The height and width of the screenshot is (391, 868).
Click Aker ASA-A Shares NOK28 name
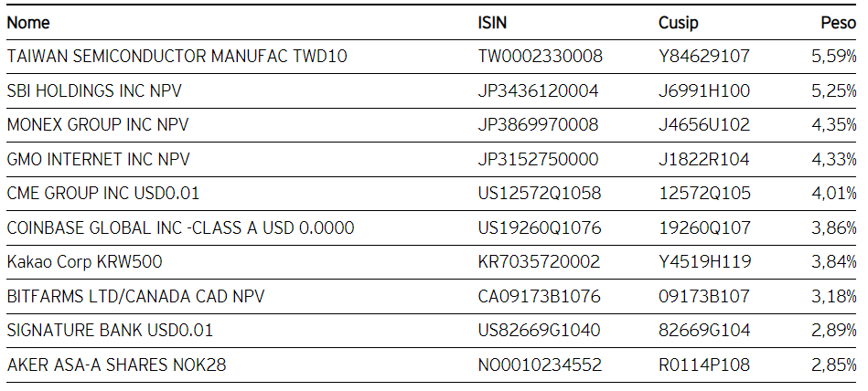pyautogui.click(x=116, y=365)
